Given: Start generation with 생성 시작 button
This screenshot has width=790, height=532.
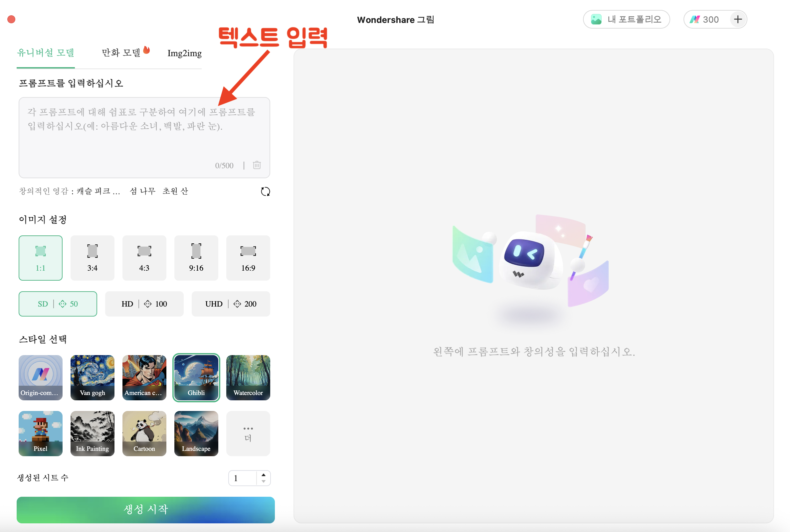Looking at the screenshot, I should tap(146, 510).
